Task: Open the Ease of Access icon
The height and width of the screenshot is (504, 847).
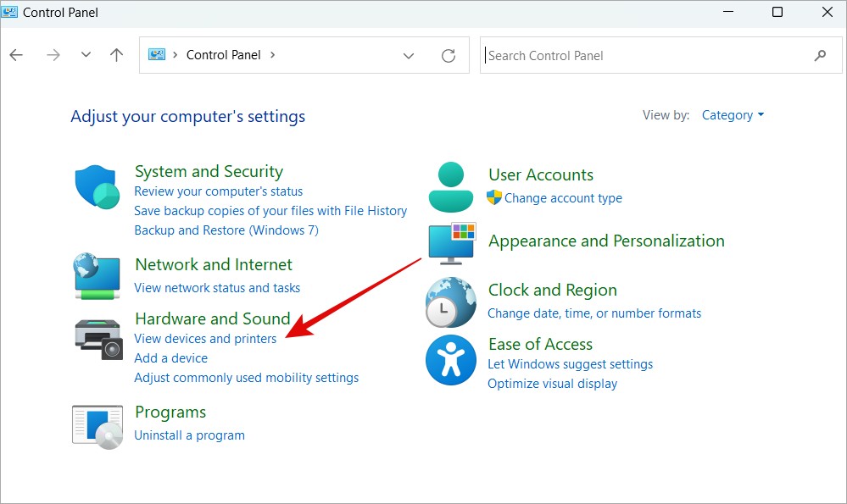Action: click(x=451, y=360)
